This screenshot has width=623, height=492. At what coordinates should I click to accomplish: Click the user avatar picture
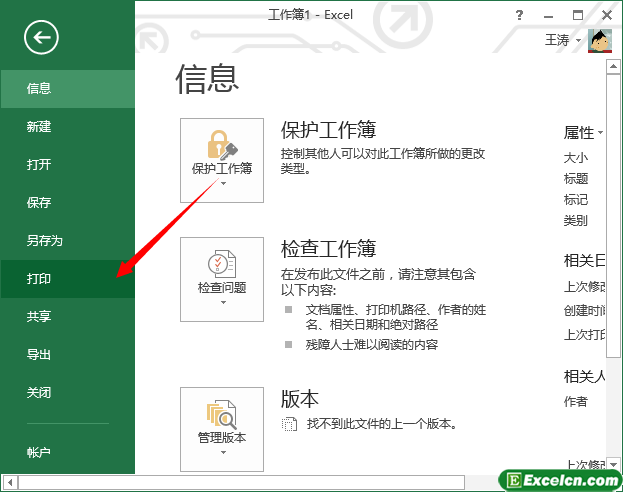click(600, 41)
